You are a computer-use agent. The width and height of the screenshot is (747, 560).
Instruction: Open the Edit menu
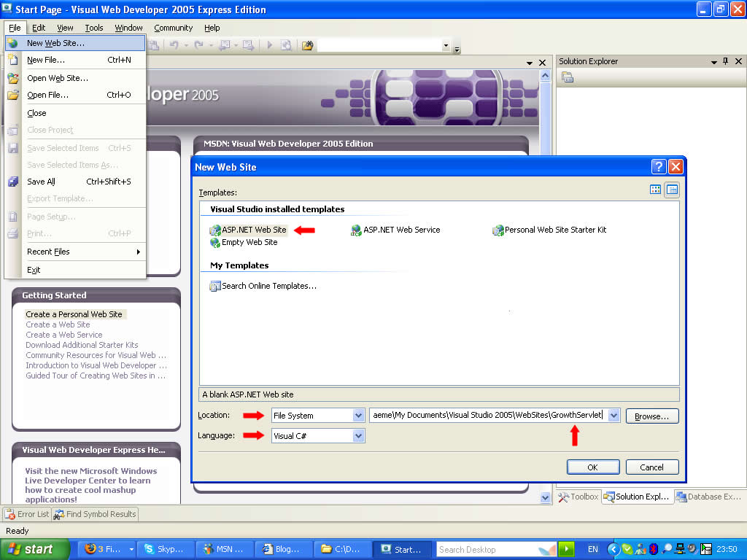(x=39, y=28)
